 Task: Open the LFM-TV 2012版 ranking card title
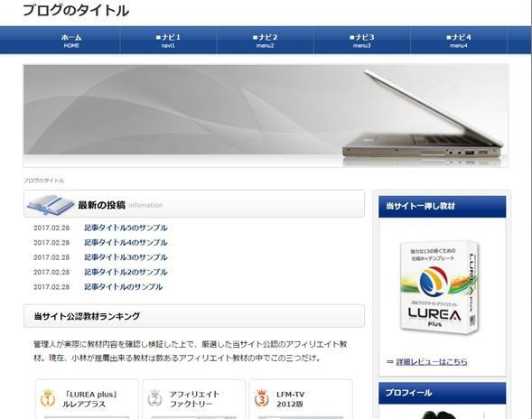pyautogui.click(x=291, y=399)
